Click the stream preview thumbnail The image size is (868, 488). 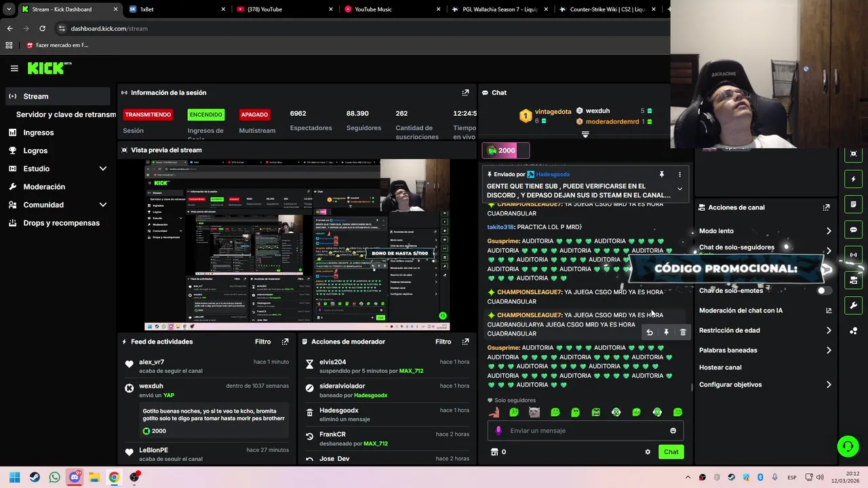point(297,245)
